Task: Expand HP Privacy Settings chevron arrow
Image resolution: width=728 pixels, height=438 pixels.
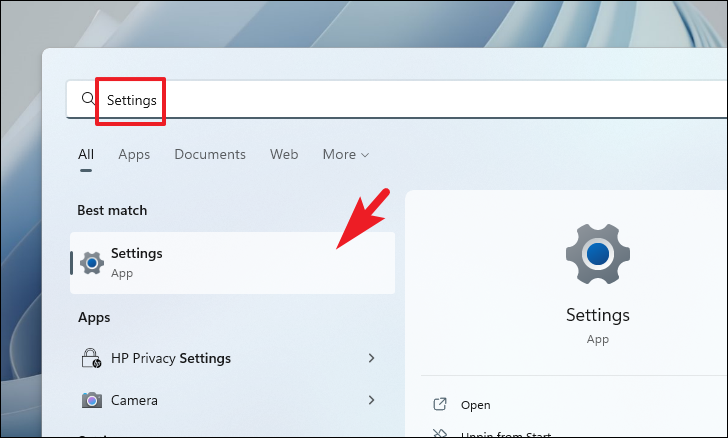Action: [x=371, y=358]
